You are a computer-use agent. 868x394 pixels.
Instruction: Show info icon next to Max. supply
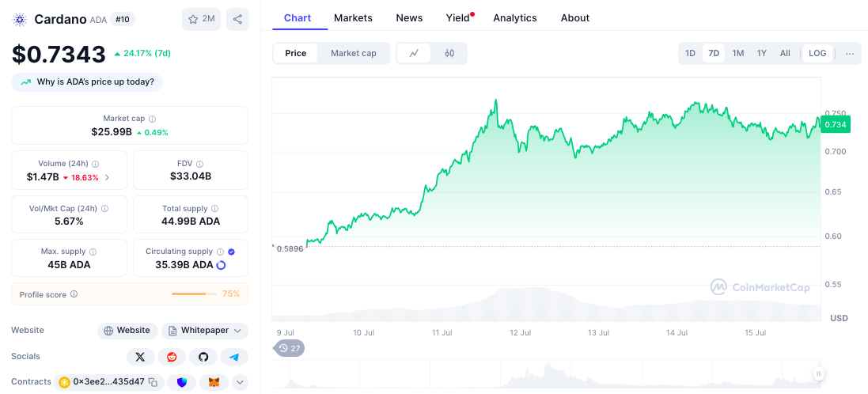[93, 252]
